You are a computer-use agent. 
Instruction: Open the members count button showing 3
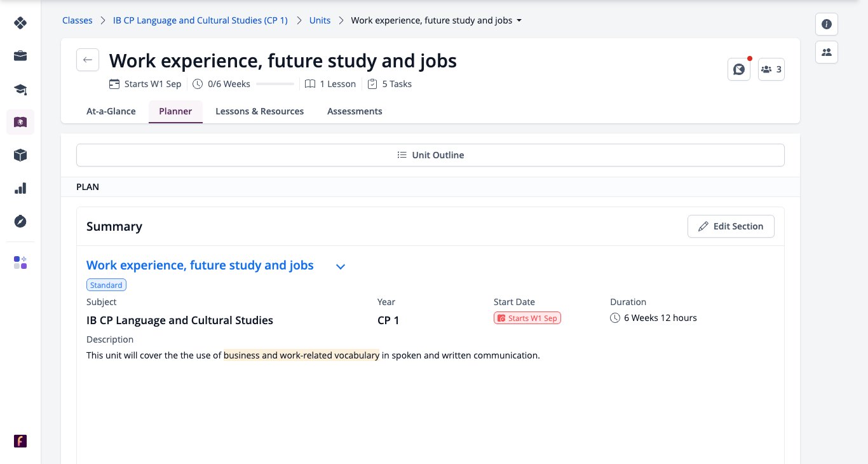point(771,69)
